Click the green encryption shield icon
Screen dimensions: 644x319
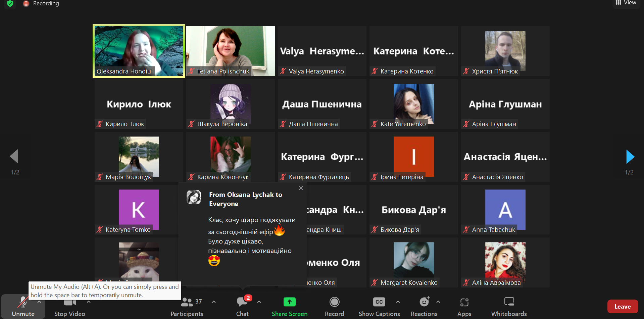(10, 3)
